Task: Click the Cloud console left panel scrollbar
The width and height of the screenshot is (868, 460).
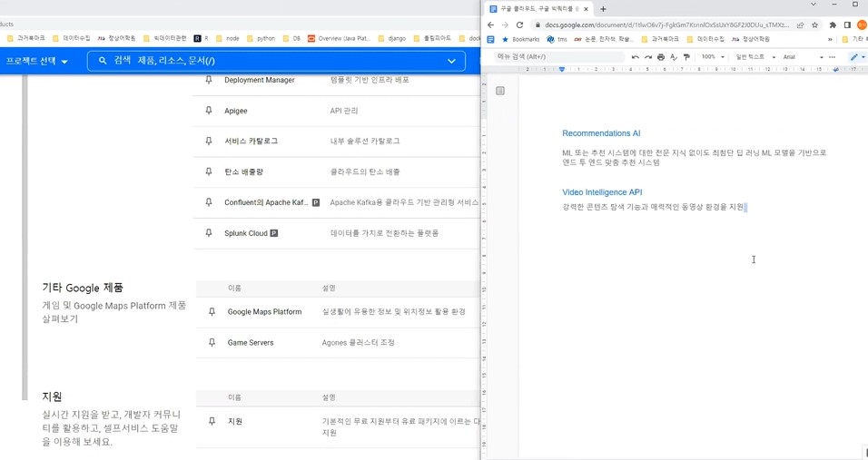Action: [25, 238]
